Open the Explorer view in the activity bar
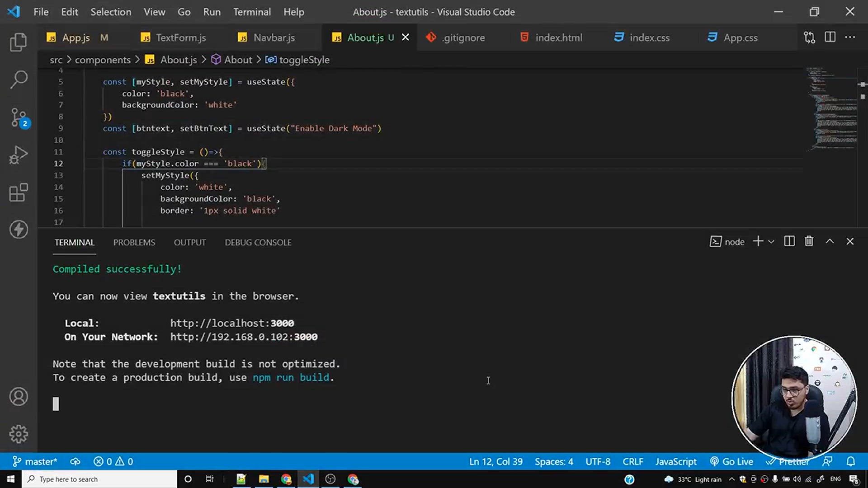The image size is (868, 488). [x=19, y=42]
